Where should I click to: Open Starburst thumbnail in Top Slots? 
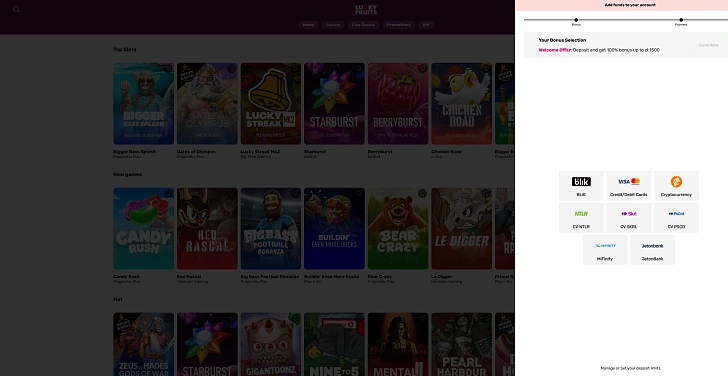[334, 104]
